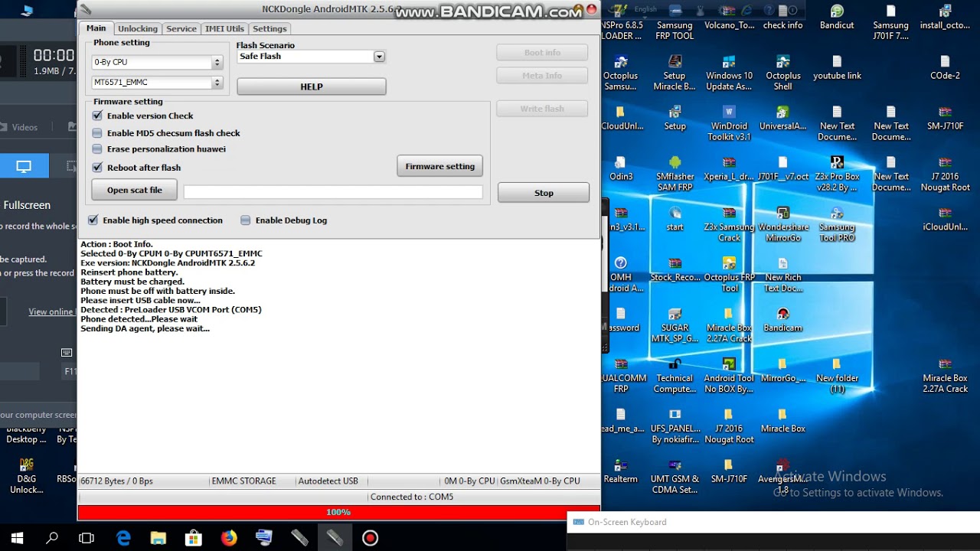This screenshot has height=551, width=980.
Task: Click Open scat file button
Action: tap(134, 190)
